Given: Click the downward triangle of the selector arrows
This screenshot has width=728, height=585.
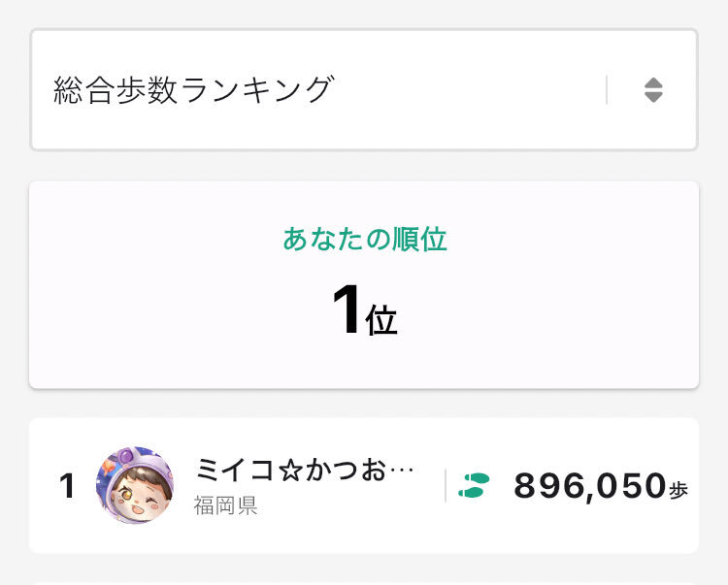Looking at the screenshot, I should pyautogui.click(x=653, y=98).
